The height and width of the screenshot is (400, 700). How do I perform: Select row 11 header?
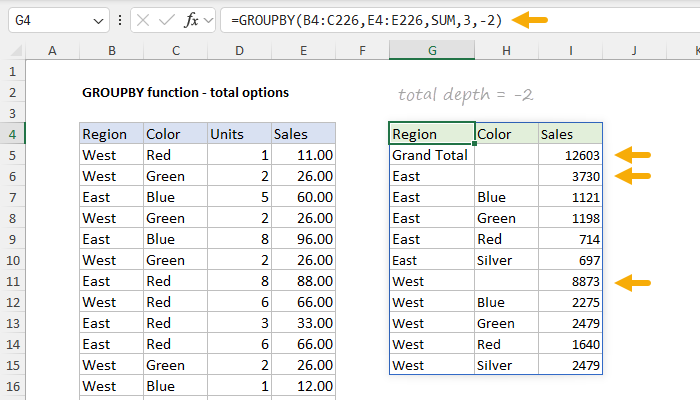pyautogui.click(x=12, y=281)
